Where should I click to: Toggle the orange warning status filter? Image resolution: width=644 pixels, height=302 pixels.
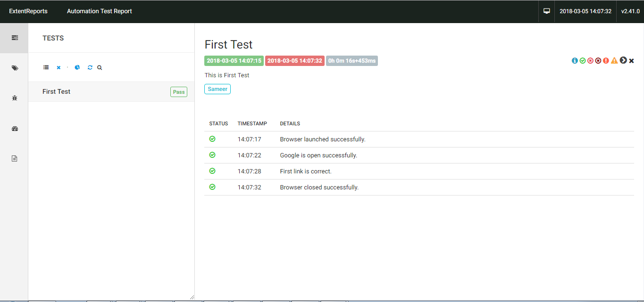[614, 60]
